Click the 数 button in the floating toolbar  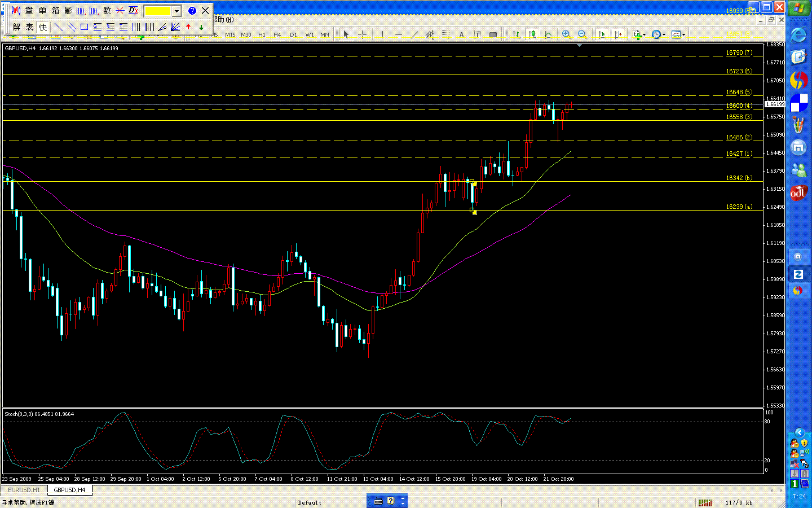coord(107,11)
